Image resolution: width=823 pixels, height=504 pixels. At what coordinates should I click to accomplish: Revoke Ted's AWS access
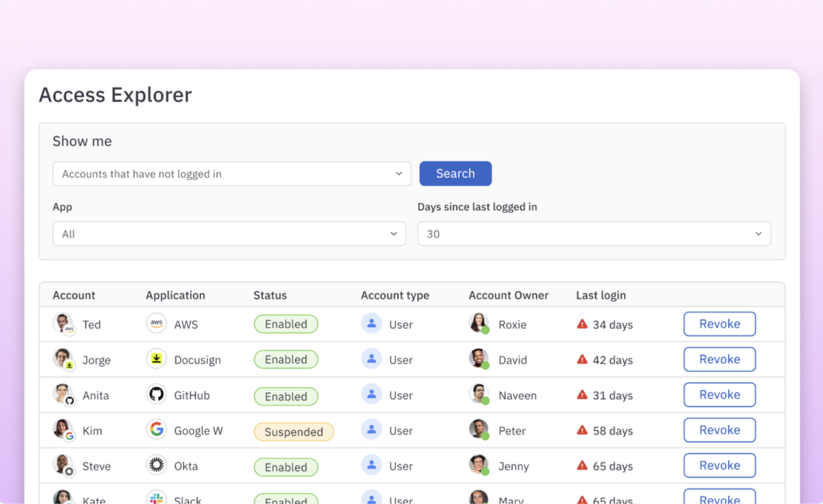(x=719, y=324)
